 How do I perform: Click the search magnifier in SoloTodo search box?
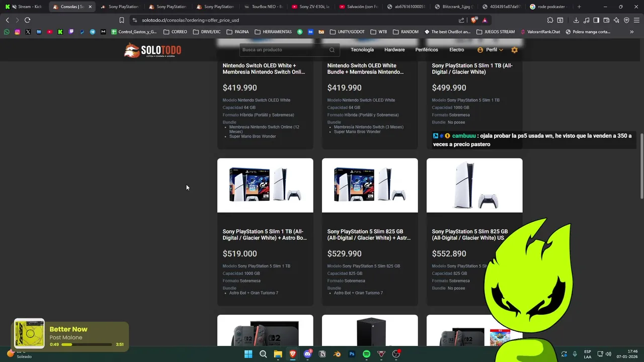[x=332, y=50]
